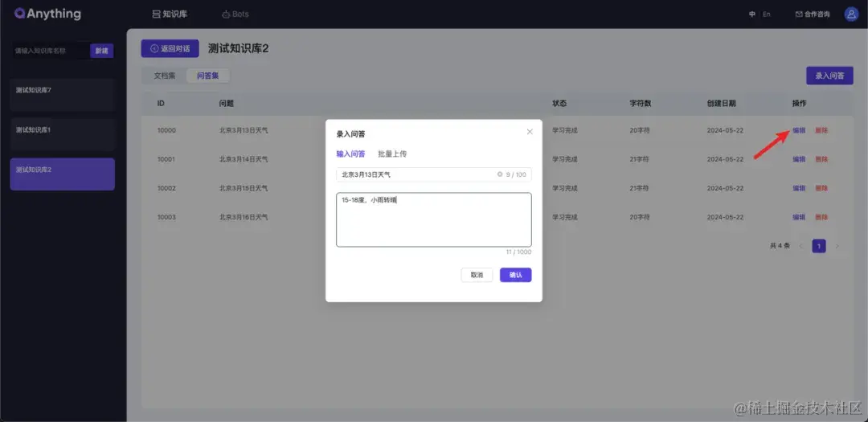Screen dimensions: 868x422
Task: Clear the question input with the clear icon
Action: 500,174
